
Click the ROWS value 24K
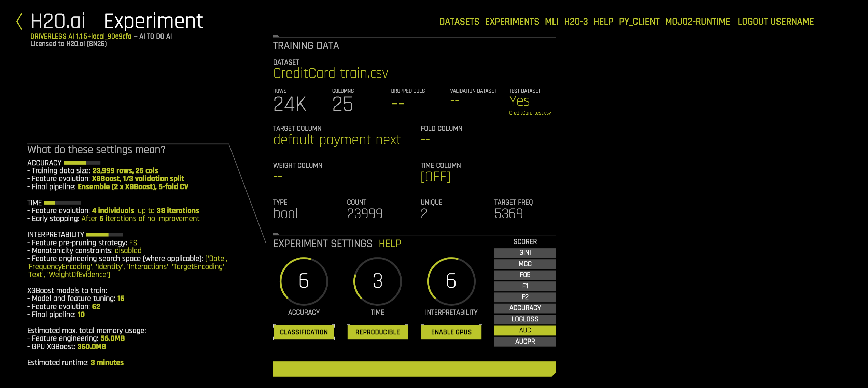pyautogui.click(x=290, y=104)
